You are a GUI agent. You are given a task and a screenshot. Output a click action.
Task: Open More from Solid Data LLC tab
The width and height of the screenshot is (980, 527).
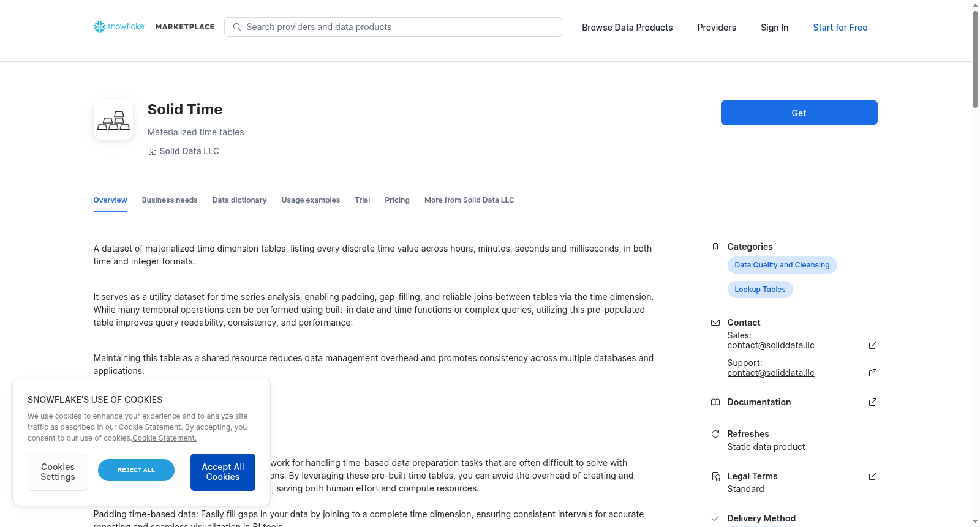point(469,200)
